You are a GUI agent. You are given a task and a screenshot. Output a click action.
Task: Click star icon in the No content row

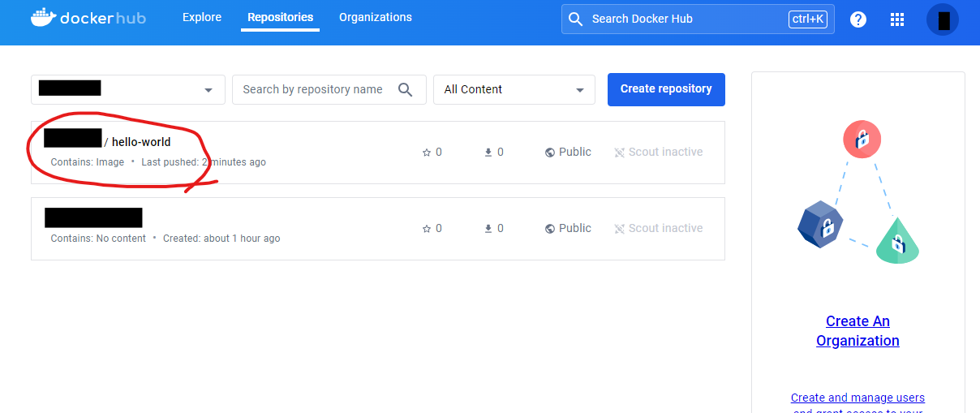[427, 229]
